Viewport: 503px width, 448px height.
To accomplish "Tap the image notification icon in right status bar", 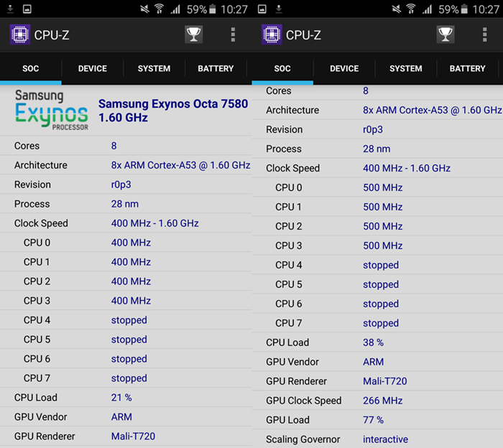I will coord(262,9).
